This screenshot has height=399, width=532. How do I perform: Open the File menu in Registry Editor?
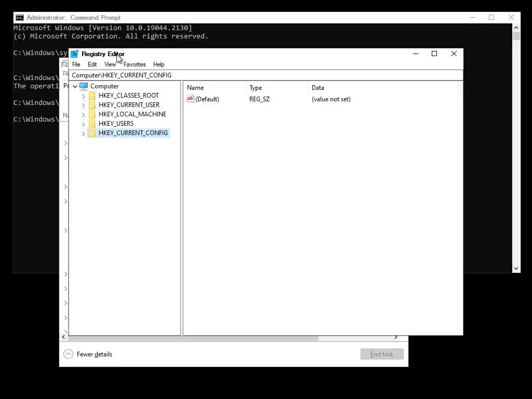tap(76, 64)
